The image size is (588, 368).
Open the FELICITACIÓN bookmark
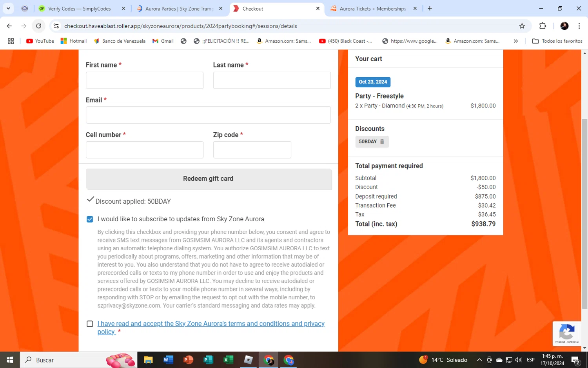(x=221, y=41)
